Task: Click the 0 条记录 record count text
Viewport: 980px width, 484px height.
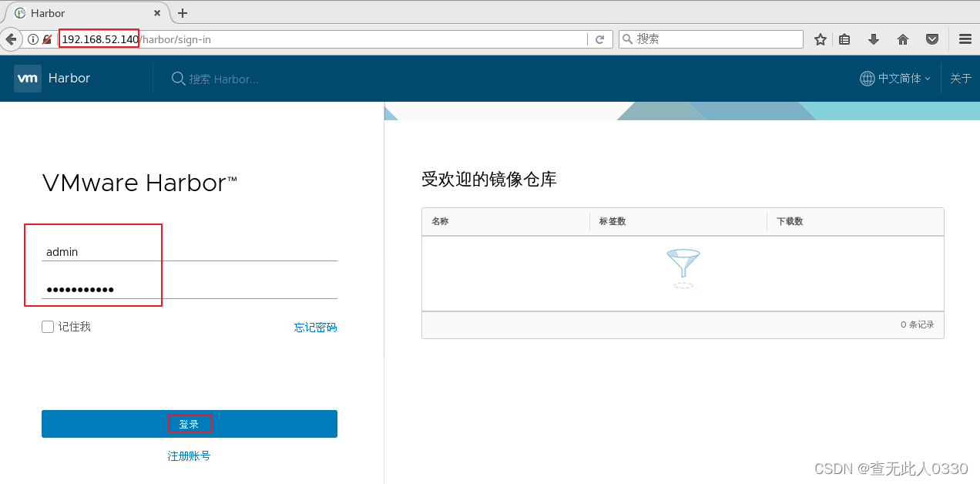Action: pyautogui.click(x=918, y=324)
